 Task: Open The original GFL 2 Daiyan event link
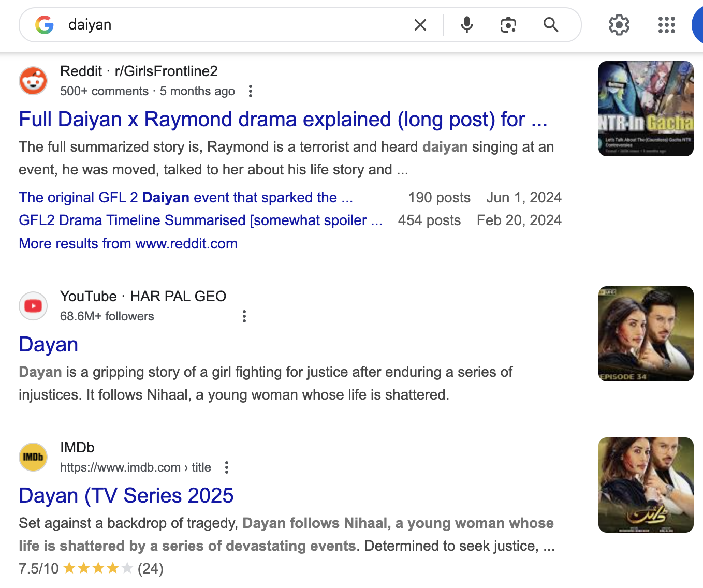(186, 198)
